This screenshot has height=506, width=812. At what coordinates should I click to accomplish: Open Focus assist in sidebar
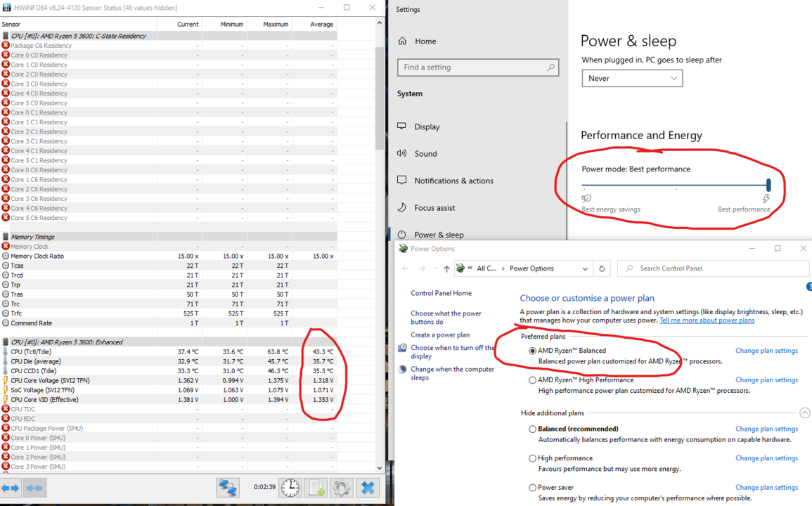pyautogui.click(x=434, y=208)
